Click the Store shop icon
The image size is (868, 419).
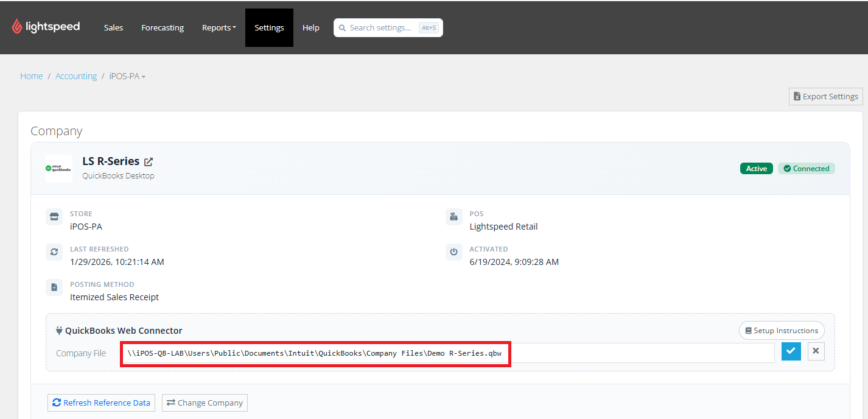pyautogui.click(x=54, y=217)
